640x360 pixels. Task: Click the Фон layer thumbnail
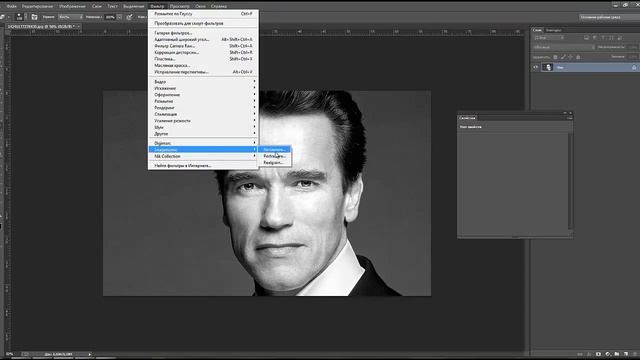548,67
